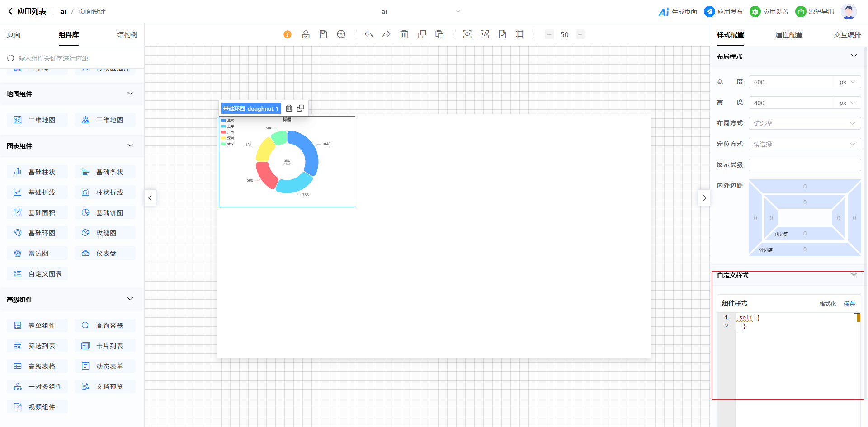Delete the doughnut chart via its tag trash icon

(289, 108)
